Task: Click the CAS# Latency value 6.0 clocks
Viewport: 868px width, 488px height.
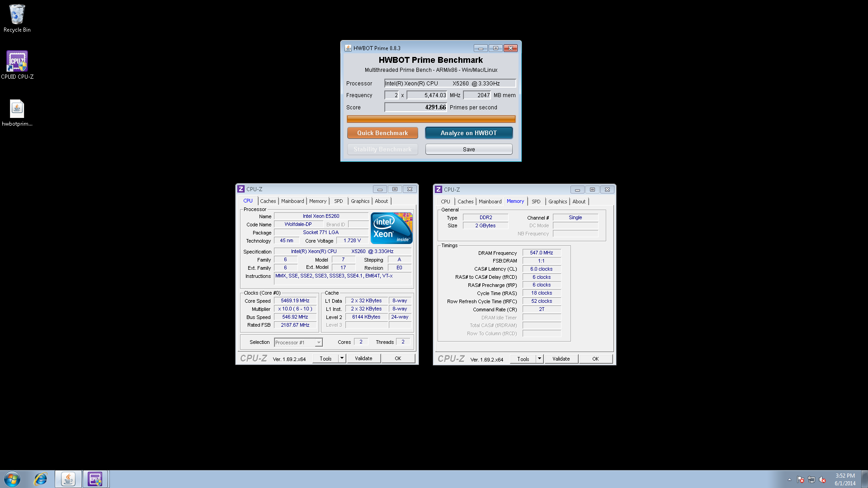Action: [x=542, y=269]
